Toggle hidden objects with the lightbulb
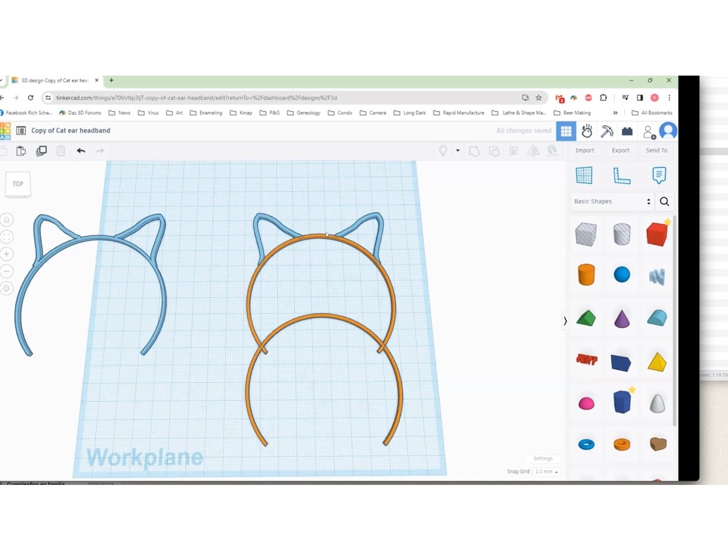 444,151
